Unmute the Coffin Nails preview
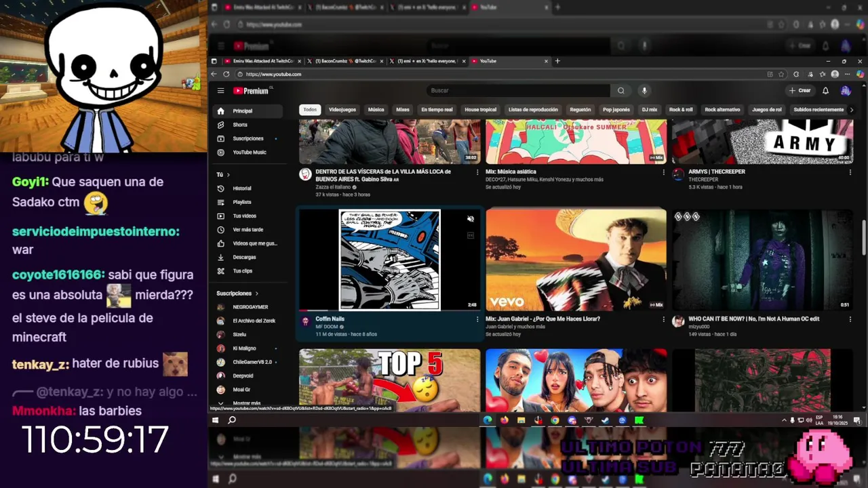 click(470, 219)
